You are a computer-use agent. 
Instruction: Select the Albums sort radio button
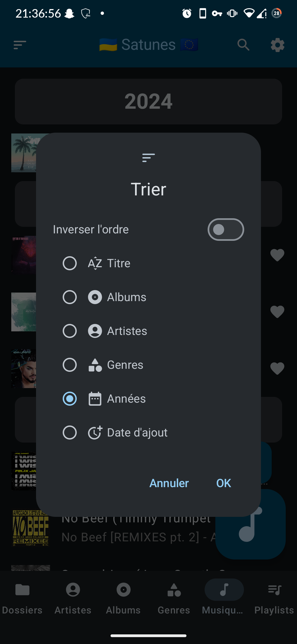70,297
